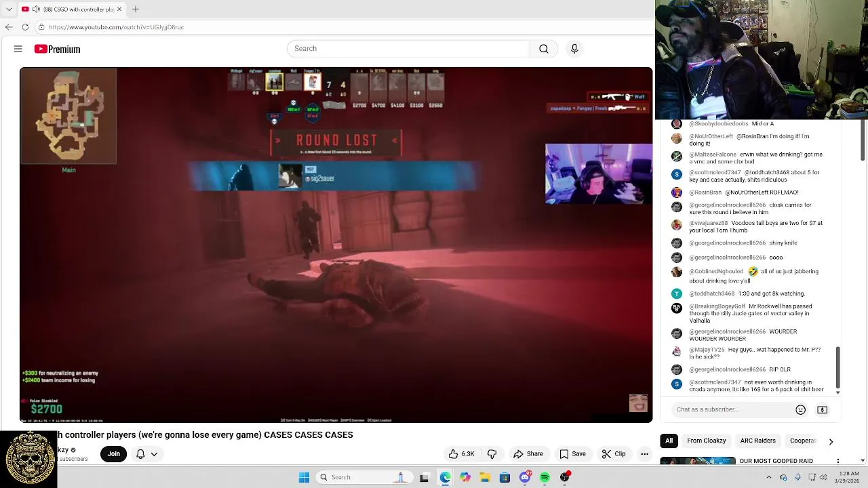This screenshot has height=488, width=868.
Task: Open the notification bell dropdown
Action: [146, 454]
